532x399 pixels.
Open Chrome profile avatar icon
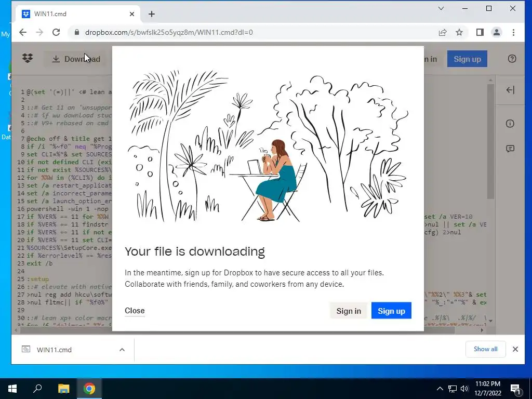497,32
